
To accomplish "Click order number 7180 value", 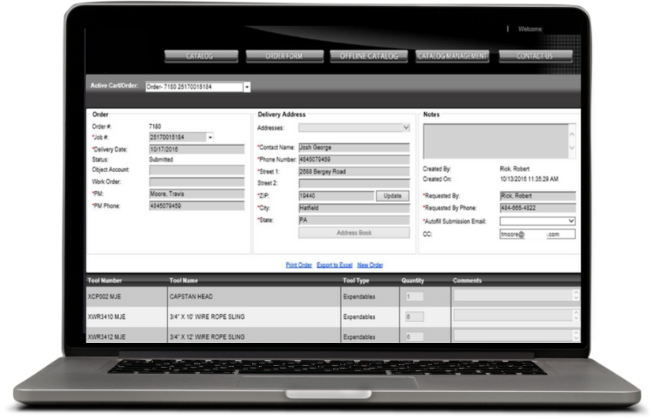I will point(155,126).
